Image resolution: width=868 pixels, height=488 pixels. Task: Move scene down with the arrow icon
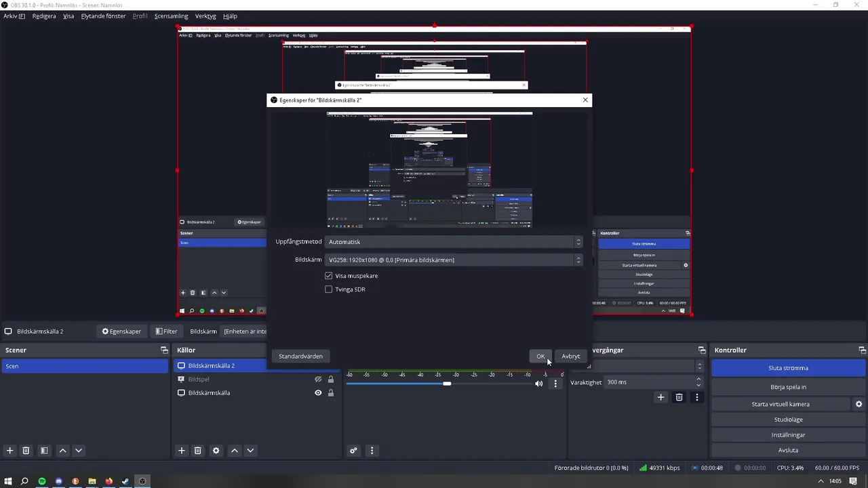point(79,451)
